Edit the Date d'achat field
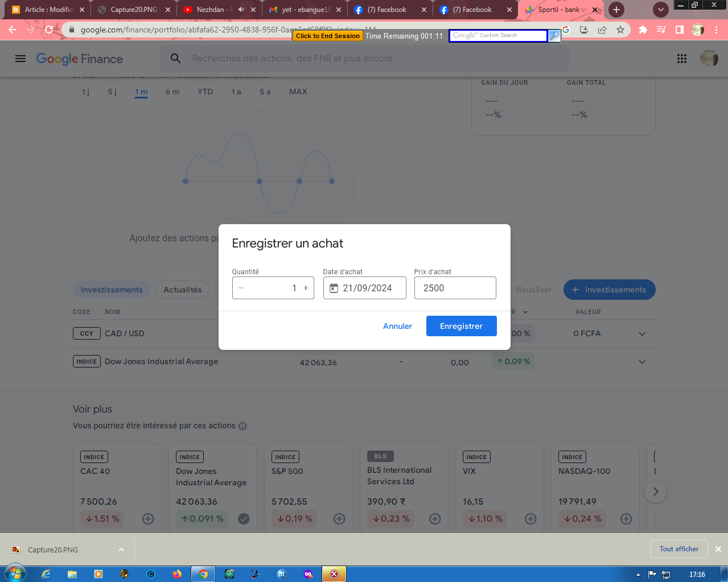Viewport: 728px width, 582px height. 365,288
